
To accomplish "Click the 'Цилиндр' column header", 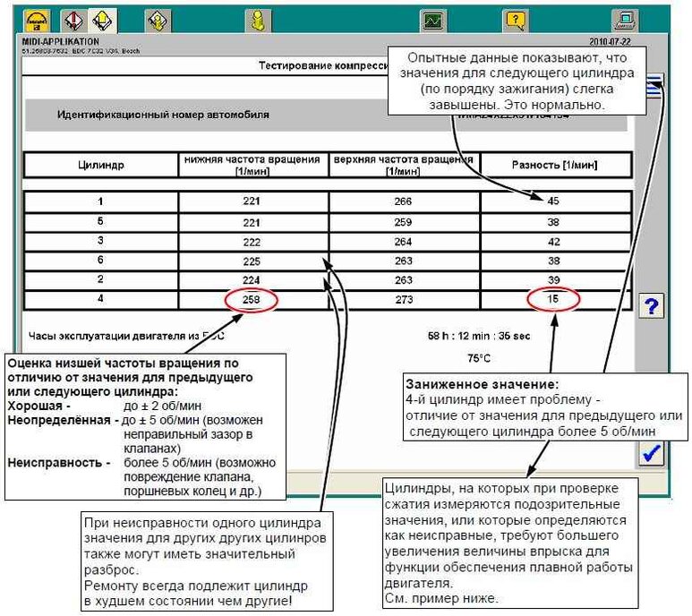I will coord(101,165).
